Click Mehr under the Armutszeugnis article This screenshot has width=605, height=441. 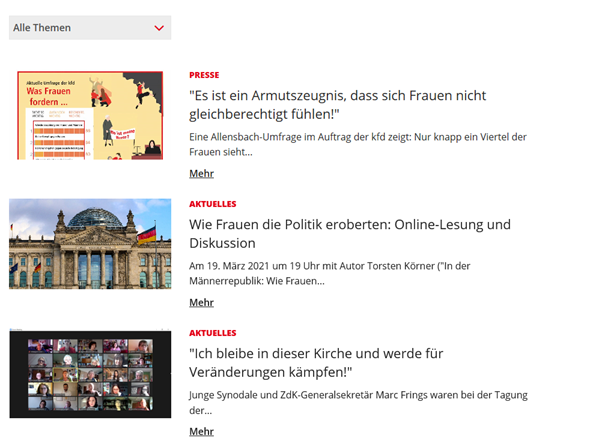[201, 174]
